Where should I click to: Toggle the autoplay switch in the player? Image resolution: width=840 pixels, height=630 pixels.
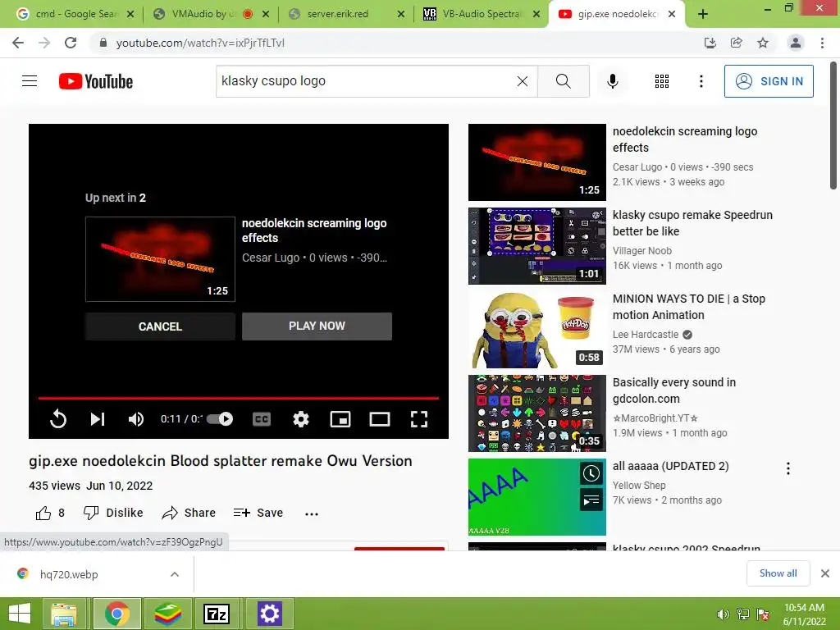220,419
